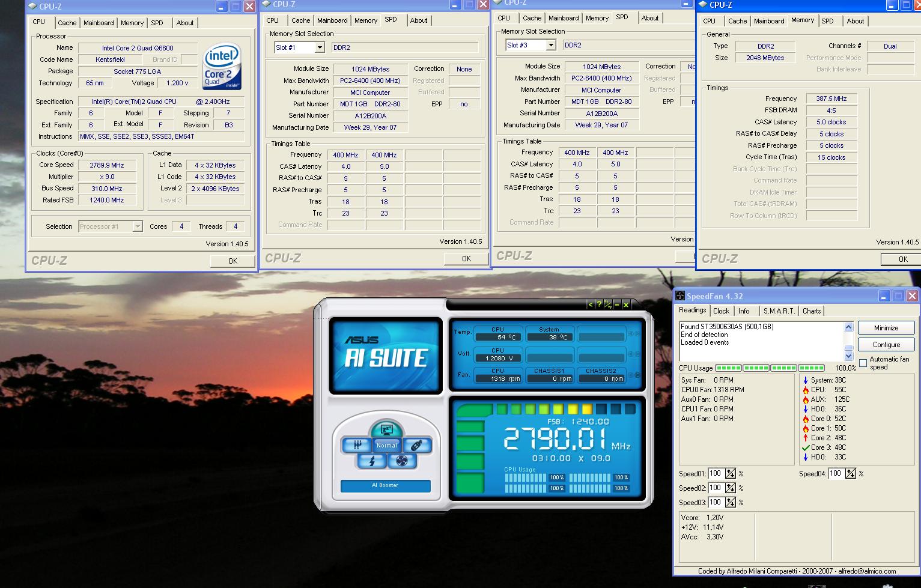This screenshot has width=921, height=588.
Task: Click OK in CPU-Z memory timings window
Action: (x=902, y=259)
